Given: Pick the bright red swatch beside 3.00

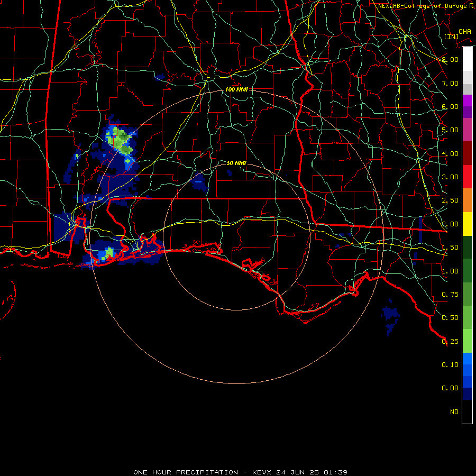Looking at the screenshot, I should pyautogui.click(x=467, y=177).
